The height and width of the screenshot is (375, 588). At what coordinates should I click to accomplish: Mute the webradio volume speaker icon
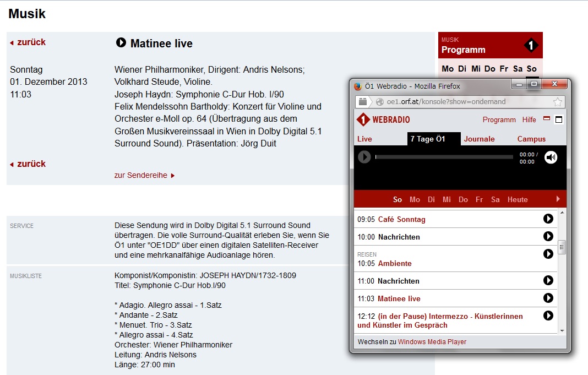tap(551, 157)
